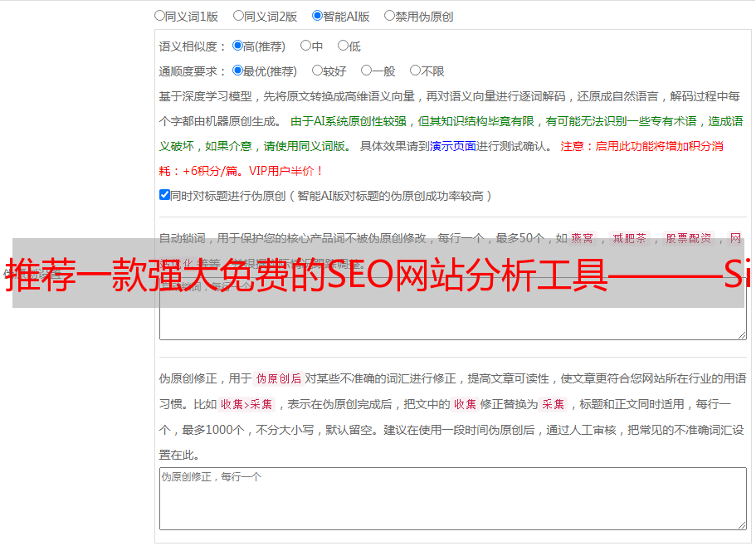The height and width of the screenshot is (546, 756).
Task: Click the 收集>采集 example tag
Action: click(246, 404)
